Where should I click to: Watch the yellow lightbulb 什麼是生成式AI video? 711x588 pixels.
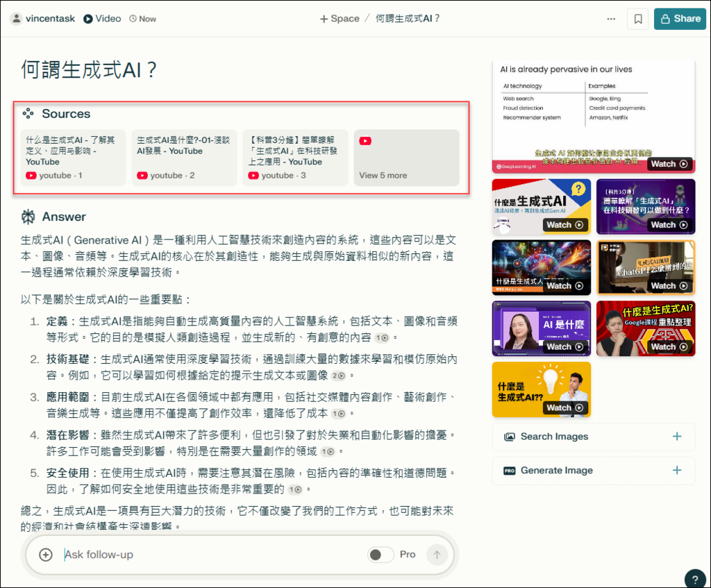click(565, 408)
